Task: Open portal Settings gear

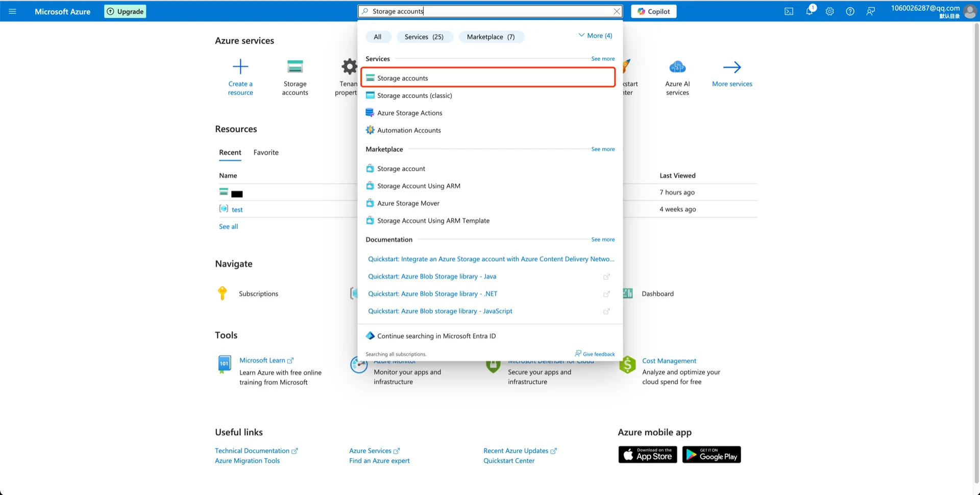Action: click(829, 11)
